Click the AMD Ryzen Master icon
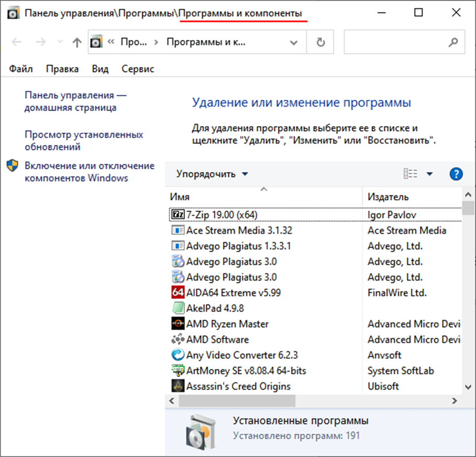Image resolution: width=476 pixels, height=457 pixels. (178, 324)
